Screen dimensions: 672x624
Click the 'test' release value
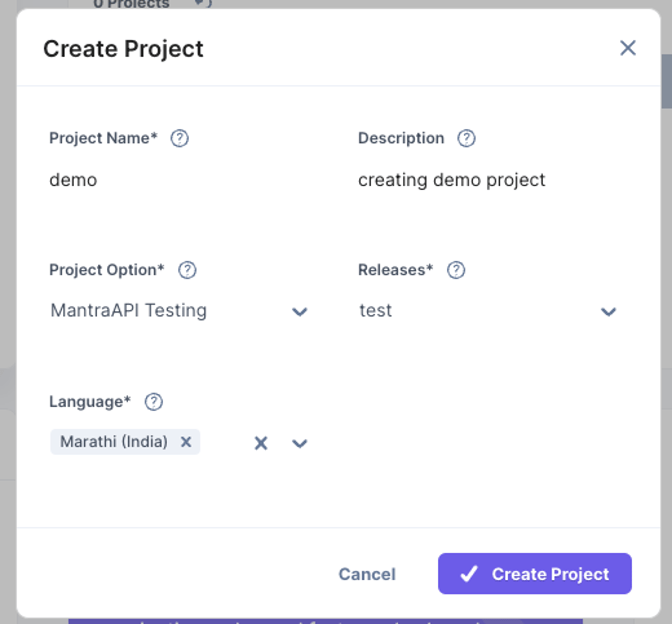point(375,310)
